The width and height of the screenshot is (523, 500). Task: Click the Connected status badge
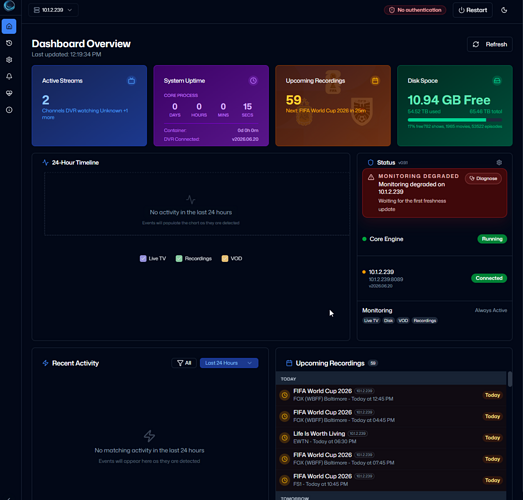[x=489, y=278]
